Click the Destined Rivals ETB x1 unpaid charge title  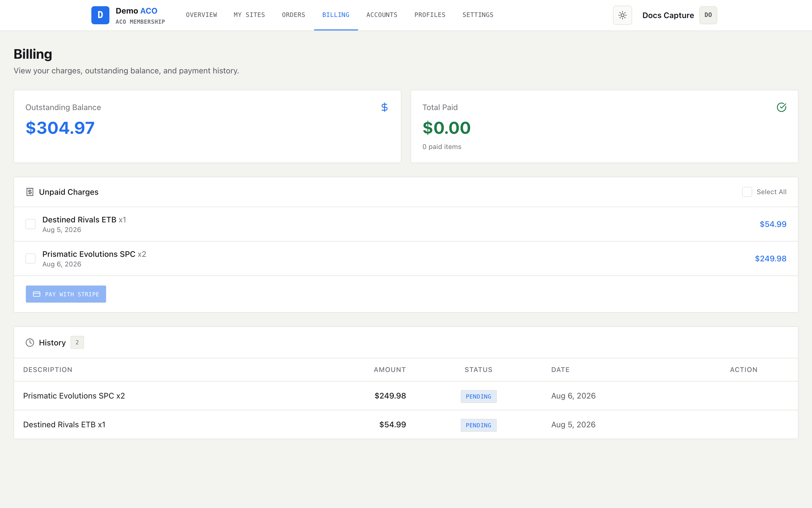tap(84, 220)
